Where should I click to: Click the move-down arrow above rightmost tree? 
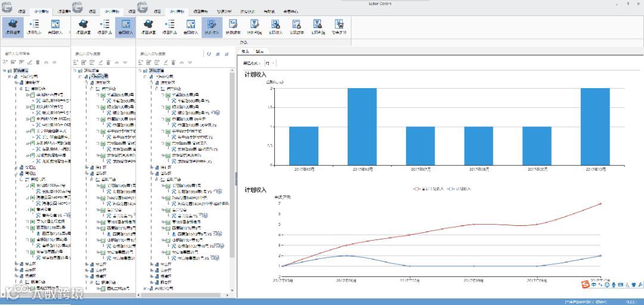pos(190,62)
